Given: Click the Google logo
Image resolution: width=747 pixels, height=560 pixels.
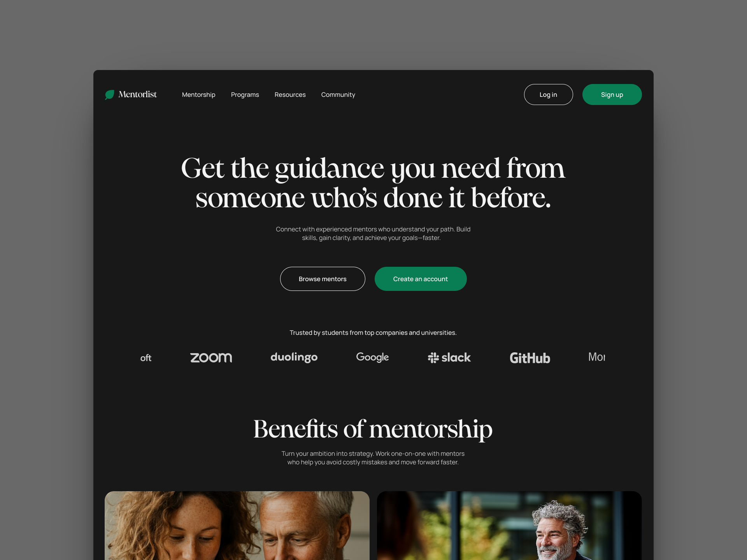Looking at the screenshot, I should (372, 357).
